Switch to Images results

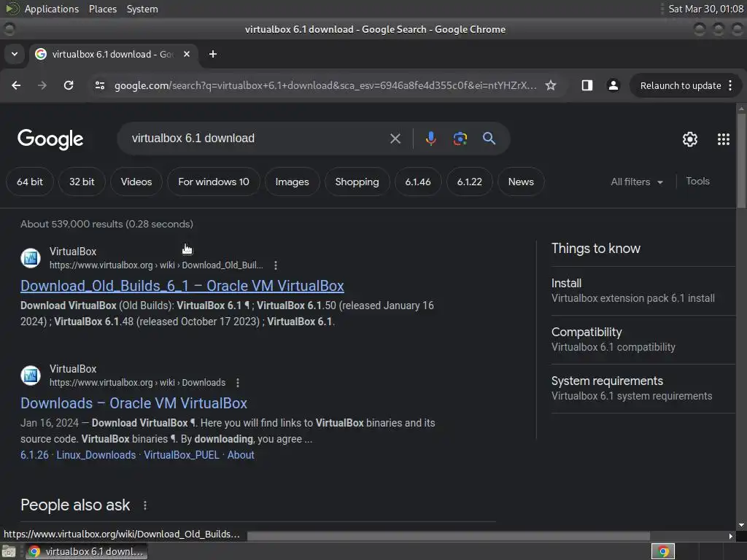click(x=292, y=182)
